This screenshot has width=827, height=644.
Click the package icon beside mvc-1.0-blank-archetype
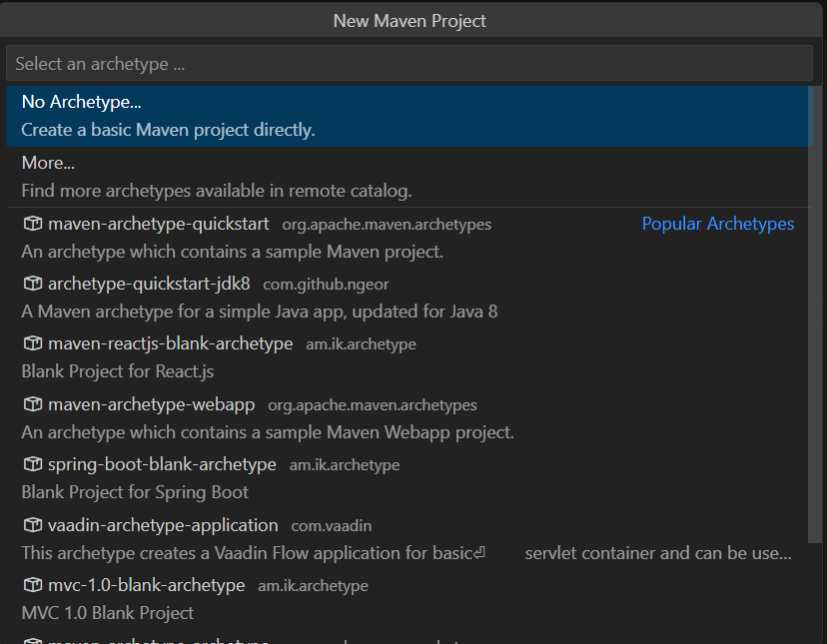tap(32, 585)
